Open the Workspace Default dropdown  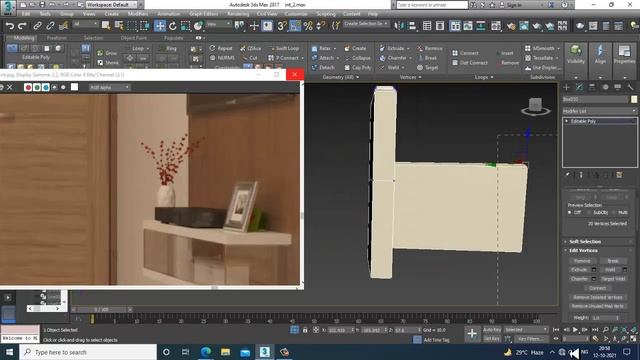(111, 5)
